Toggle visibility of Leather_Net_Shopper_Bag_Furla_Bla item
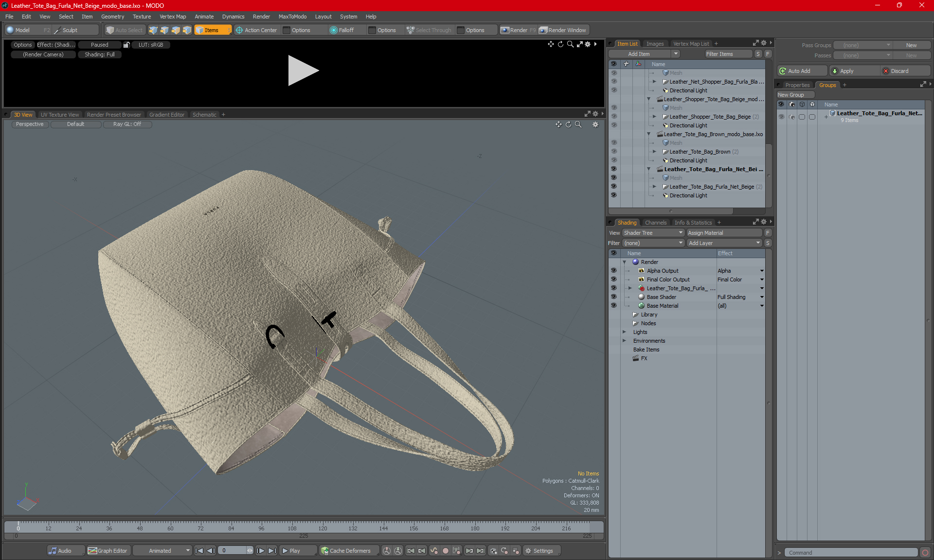Image resolution: width=934 pixels, height=560 pixels. point(614,82)
